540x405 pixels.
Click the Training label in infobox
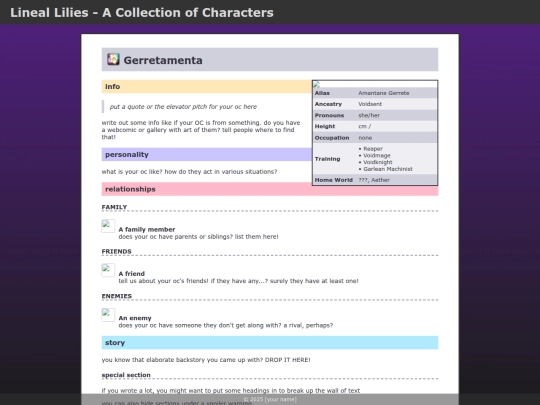327,159
